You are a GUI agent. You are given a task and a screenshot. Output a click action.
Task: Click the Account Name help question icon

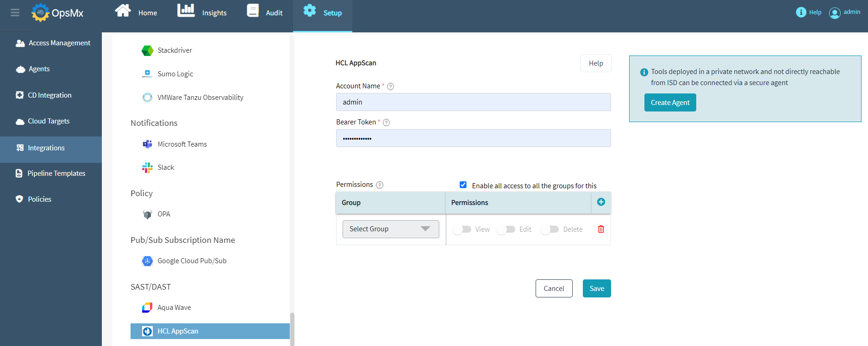tap(390, 86)
